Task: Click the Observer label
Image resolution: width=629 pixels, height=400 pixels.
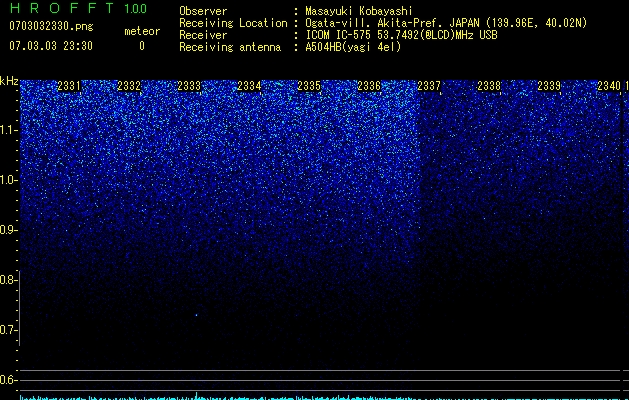Action: click(x=203, y=11)
